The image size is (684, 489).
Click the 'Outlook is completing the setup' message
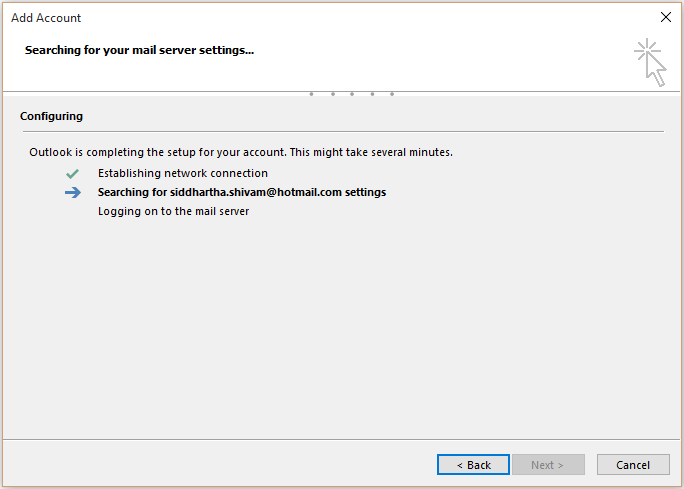[241, 152]
